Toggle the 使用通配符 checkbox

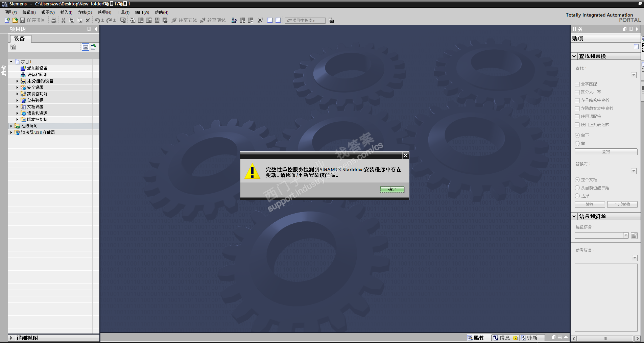tap(577, 117)
